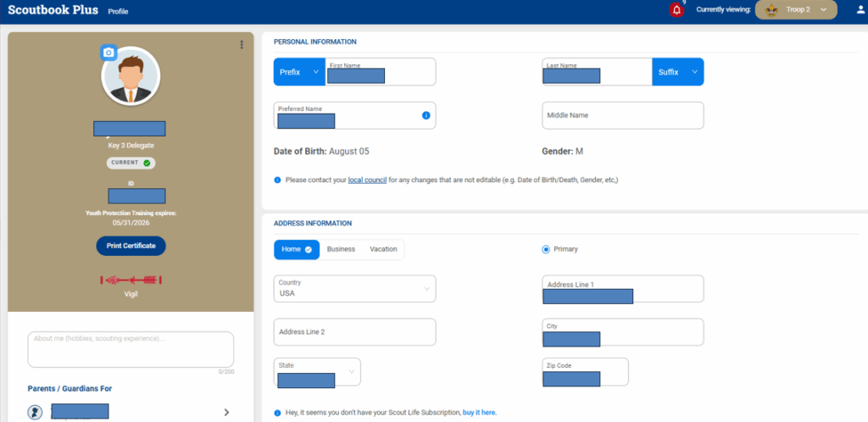This screenshot has width=868, height=422.
Task: Open the Troop 2 unit selector
Action: (795, 10)
